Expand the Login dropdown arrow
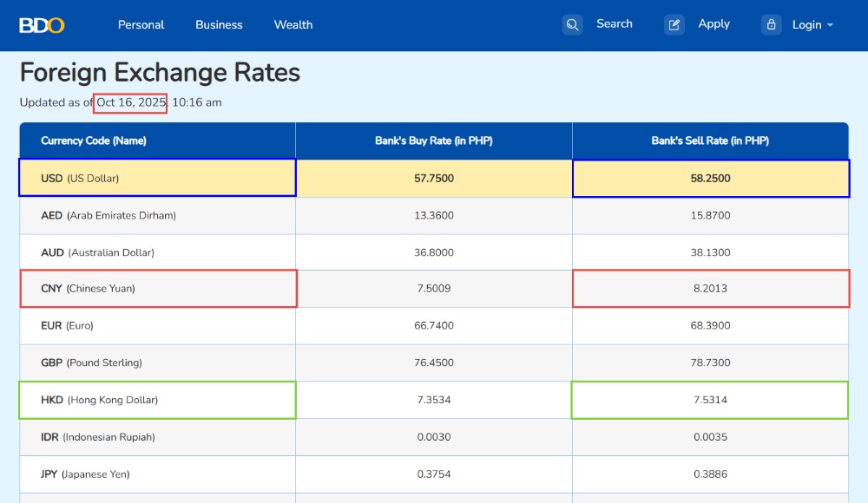The height and width of the screenshot is (503, 868). pyautogui.click(x=830, y=25)
